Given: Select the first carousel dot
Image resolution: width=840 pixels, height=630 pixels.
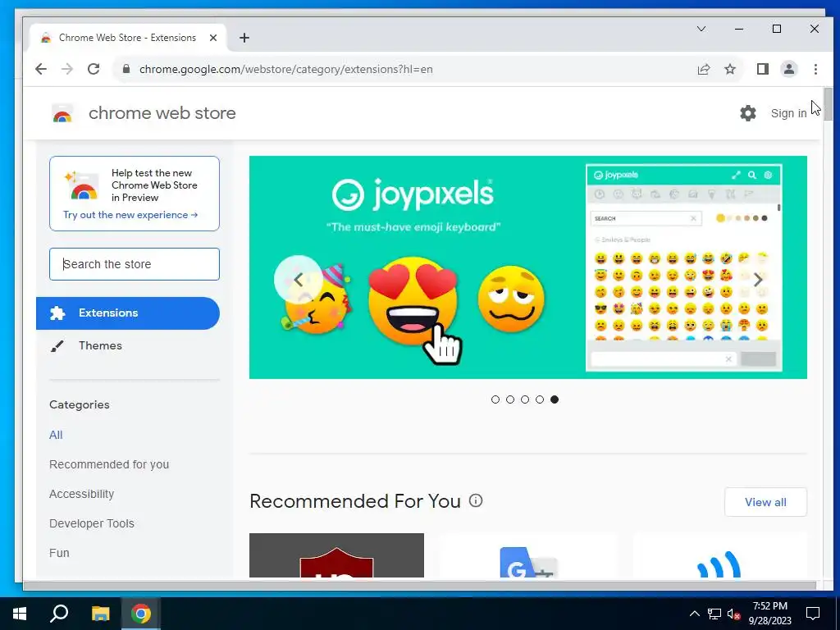Looking at the screenshot, I should pyautogui.click(x=495, y=399).
